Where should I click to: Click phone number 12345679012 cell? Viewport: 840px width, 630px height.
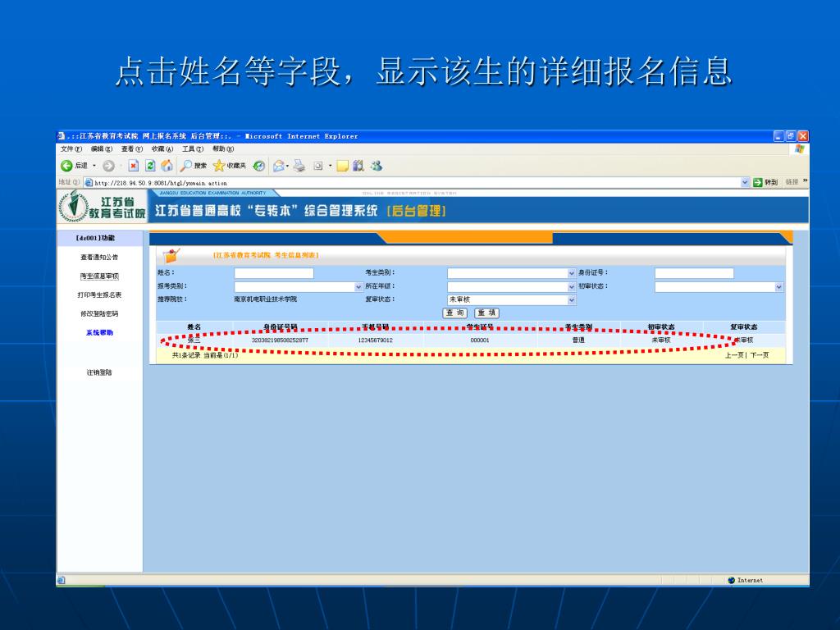(375, 340)
